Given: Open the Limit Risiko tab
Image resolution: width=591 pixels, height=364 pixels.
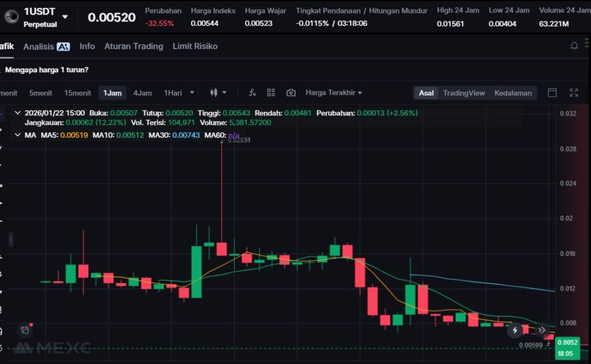Looking at the screenshot, I should 195,46.
